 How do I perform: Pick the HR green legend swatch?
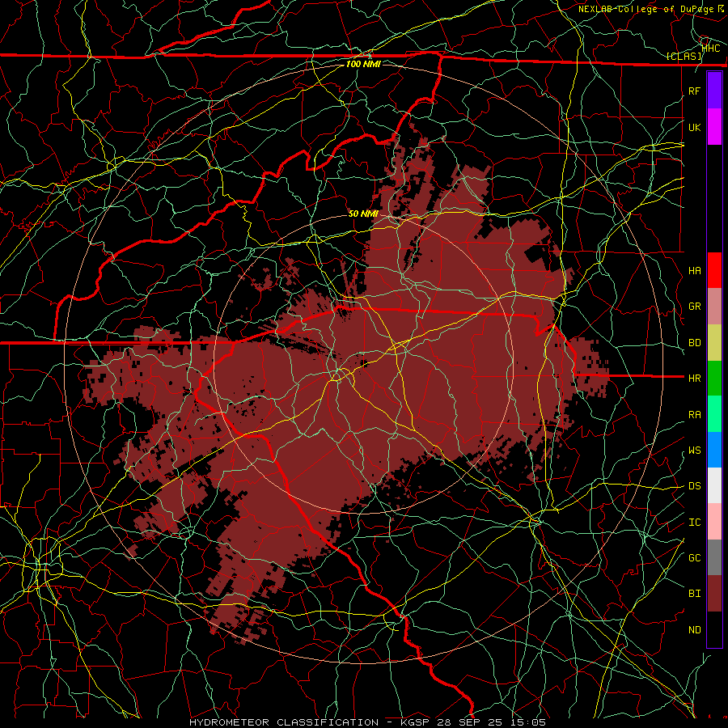(714, 379)
